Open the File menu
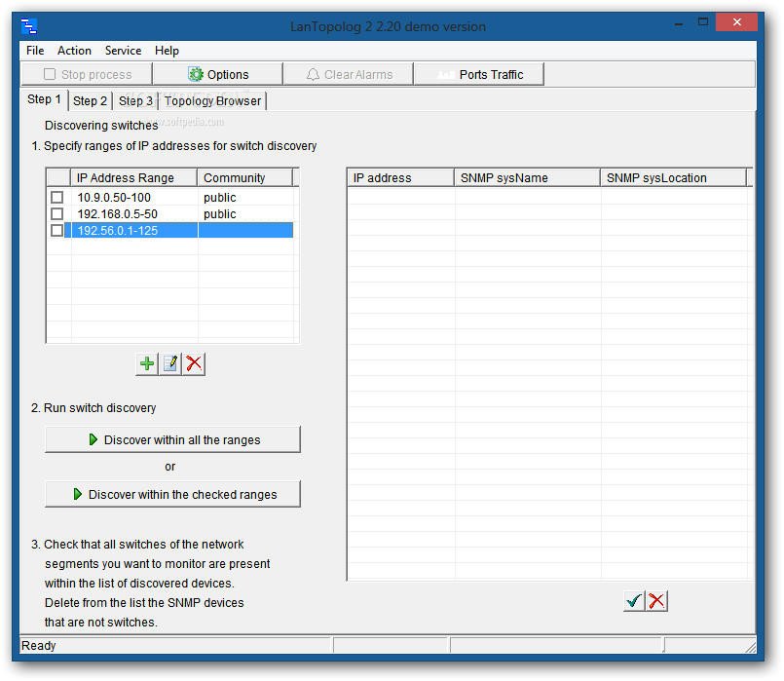The width and height of the screenshot is (784, 681). tap(35, 51)
